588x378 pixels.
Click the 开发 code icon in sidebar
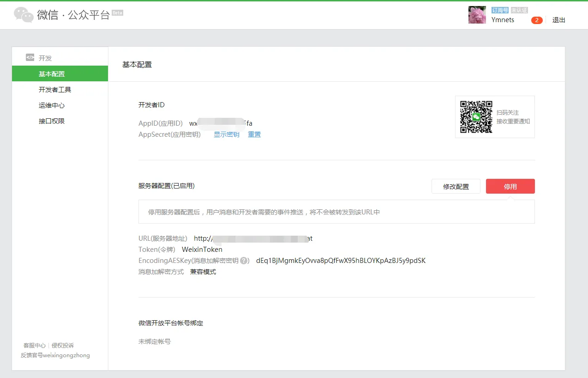point(30,58)
